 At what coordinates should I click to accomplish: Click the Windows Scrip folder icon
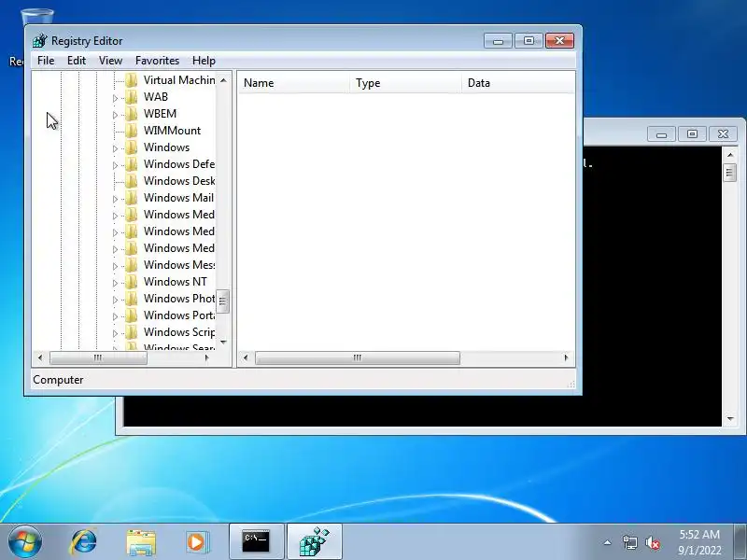pyautogui.click(x=132, y=332)
